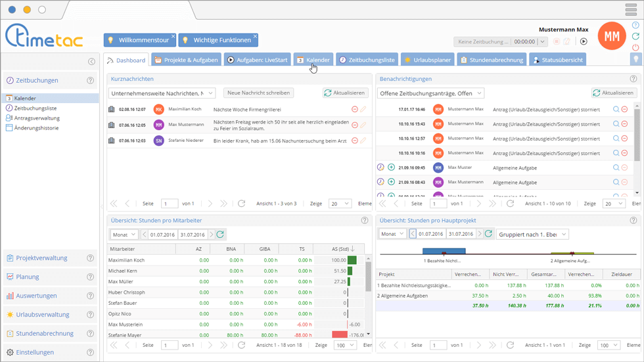The image size is (644, 362).
Task: Click the green reload icon beside avatar
Action: 635,36
